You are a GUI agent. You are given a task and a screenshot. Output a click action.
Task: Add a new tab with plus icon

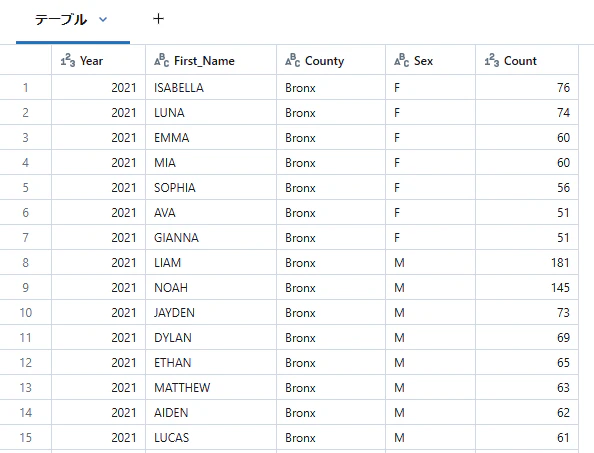point(158,19)
